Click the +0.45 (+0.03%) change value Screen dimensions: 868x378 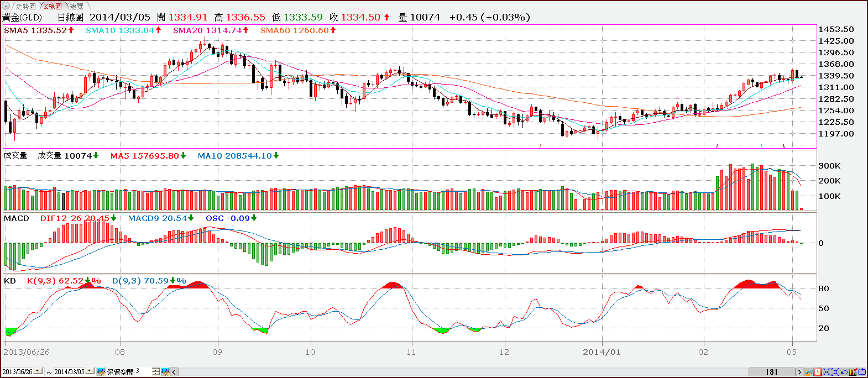(x=490, y=17)
